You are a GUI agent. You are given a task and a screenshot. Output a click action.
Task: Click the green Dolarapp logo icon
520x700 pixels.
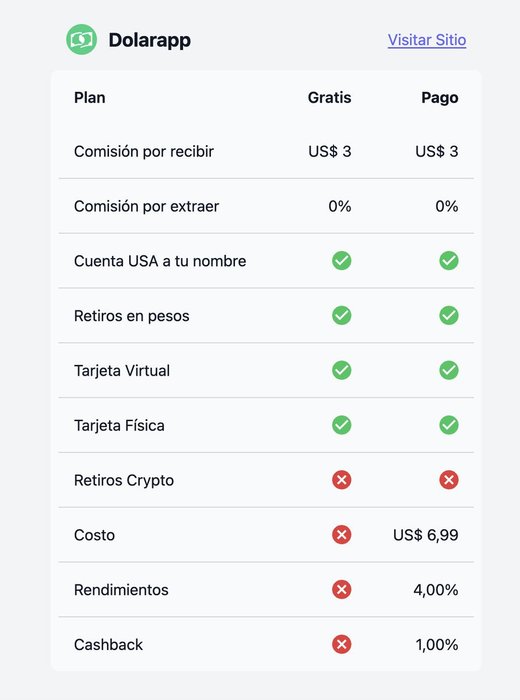point(82,39)
